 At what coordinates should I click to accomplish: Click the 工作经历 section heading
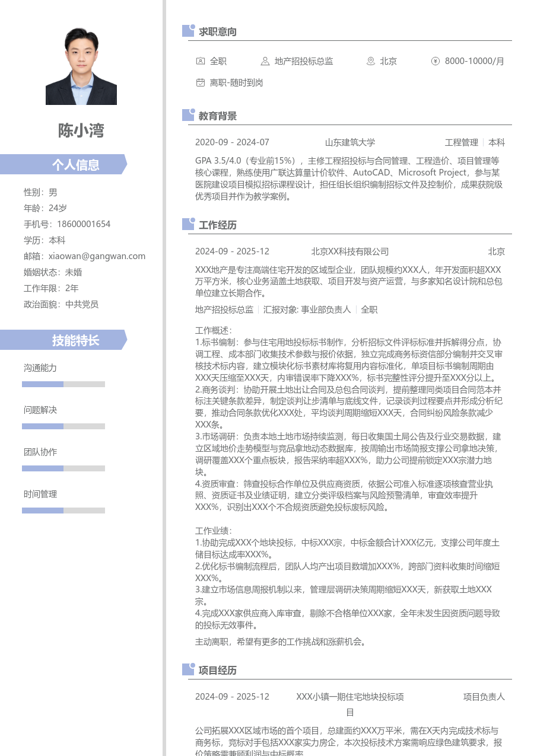pos(218,225)
